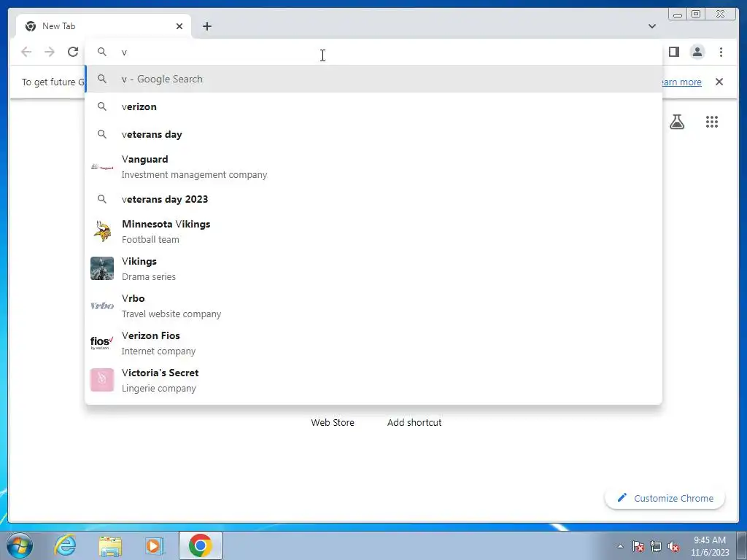Open the side panel icon

point(673,52)
